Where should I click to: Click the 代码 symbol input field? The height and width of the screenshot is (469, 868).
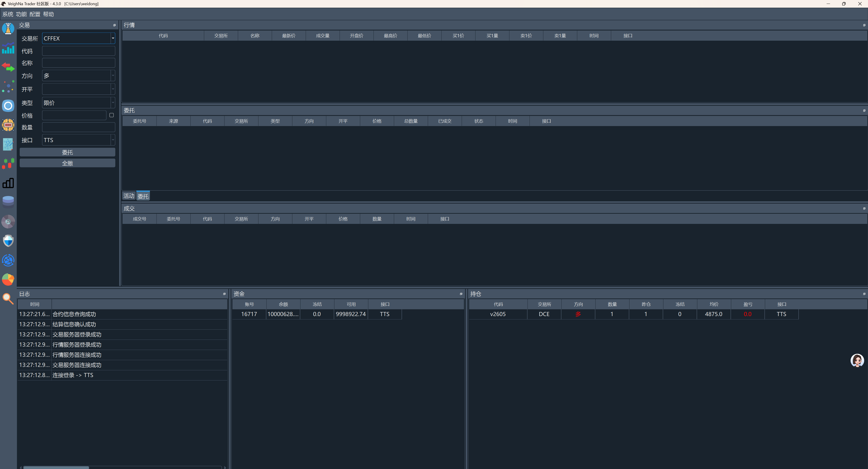[x=78, y=51]
